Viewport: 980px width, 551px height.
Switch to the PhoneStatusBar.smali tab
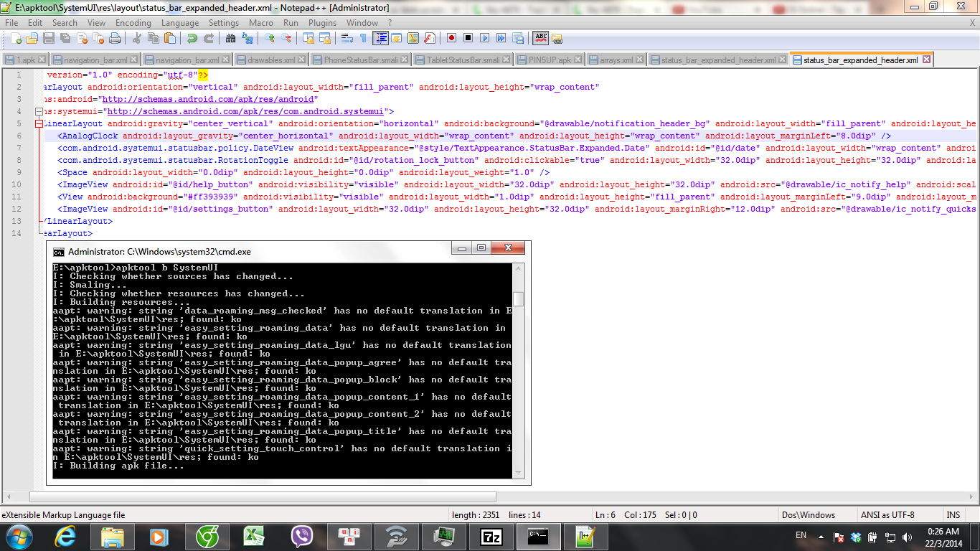361,60
